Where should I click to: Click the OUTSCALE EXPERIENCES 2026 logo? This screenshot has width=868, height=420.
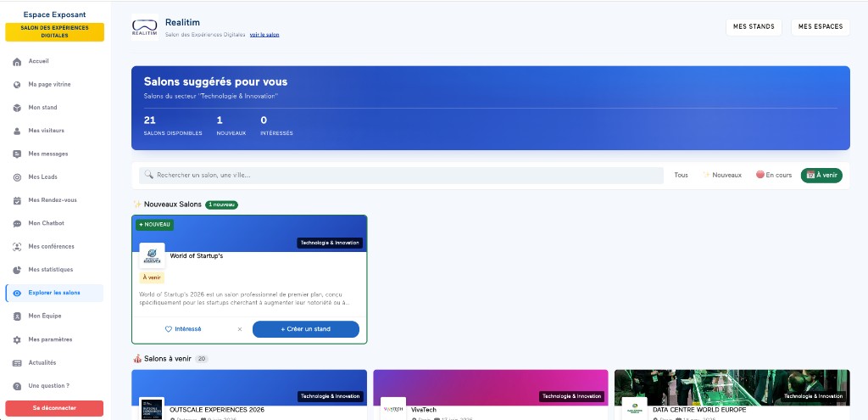[x=152, y=409]
